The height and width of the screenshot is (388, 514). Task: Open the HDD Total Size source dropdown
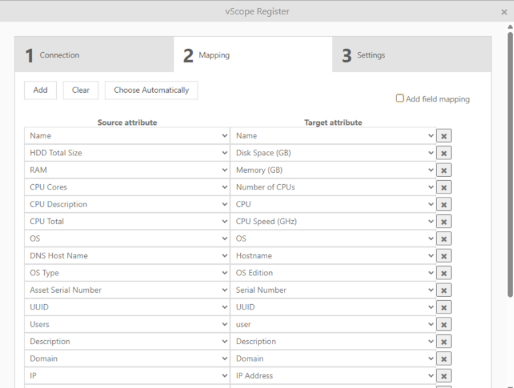pyautogui.click(x=127, y=153)
